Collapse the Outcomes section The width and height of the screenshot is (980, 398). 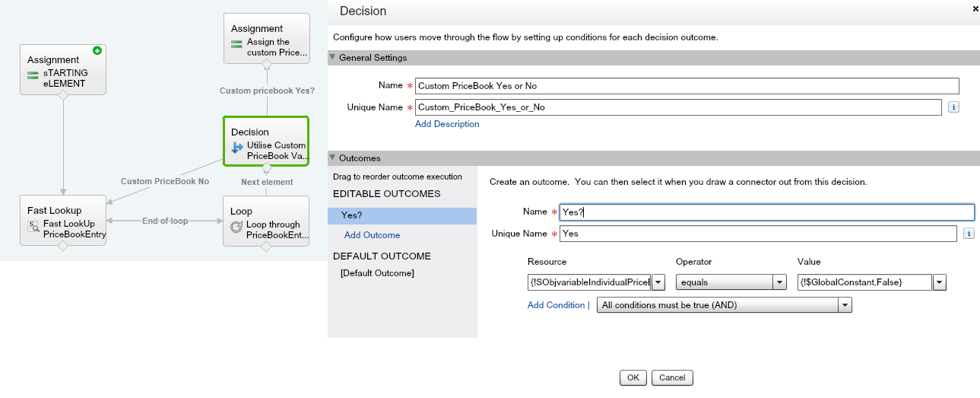pos(332,158)
